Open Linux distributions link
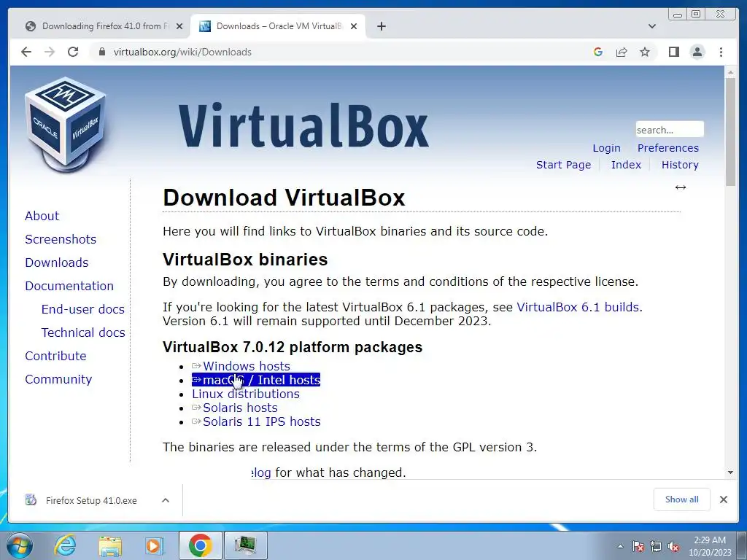The image size is (747, 560). [x=246, y=394]
